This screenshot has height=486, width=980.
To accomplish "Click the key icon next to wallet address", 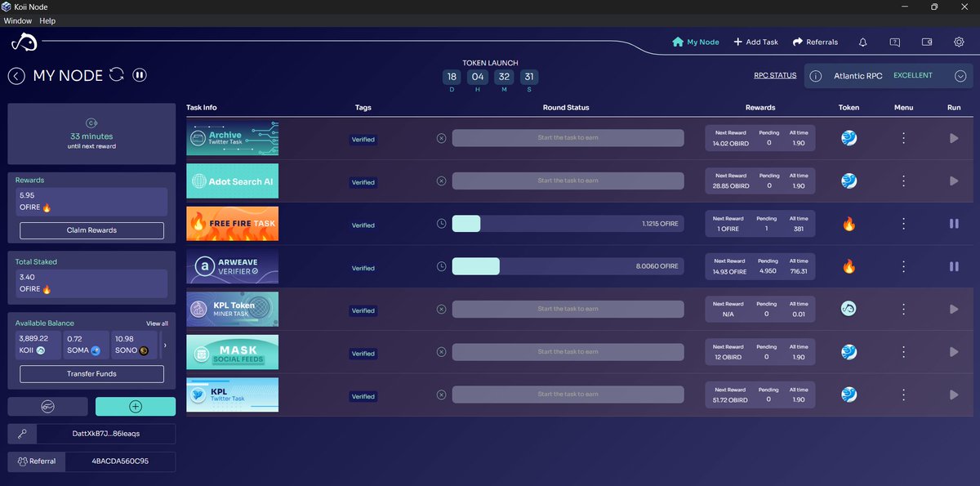I will point(22,434).
